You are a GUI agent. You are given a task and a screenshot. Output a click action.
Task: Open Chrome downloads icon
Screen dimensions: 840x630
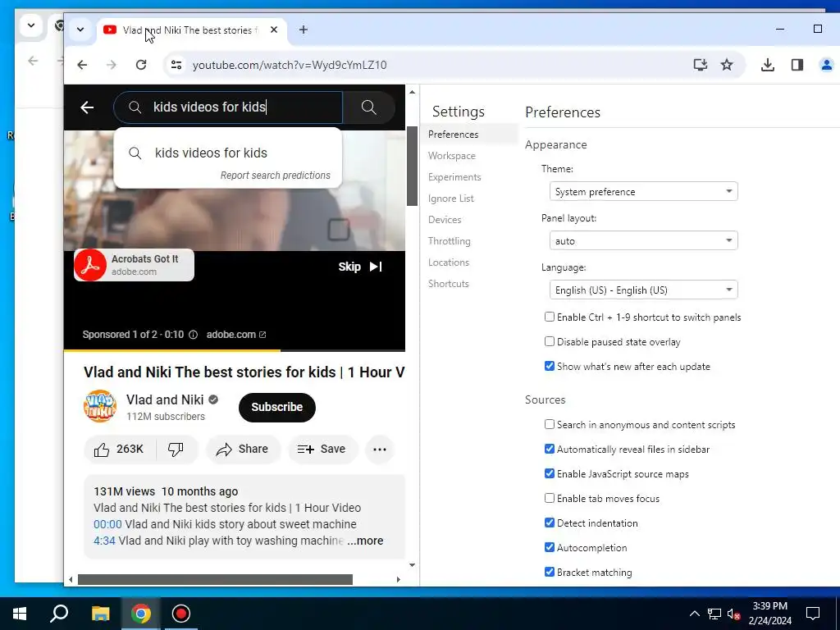click(768, 65)
